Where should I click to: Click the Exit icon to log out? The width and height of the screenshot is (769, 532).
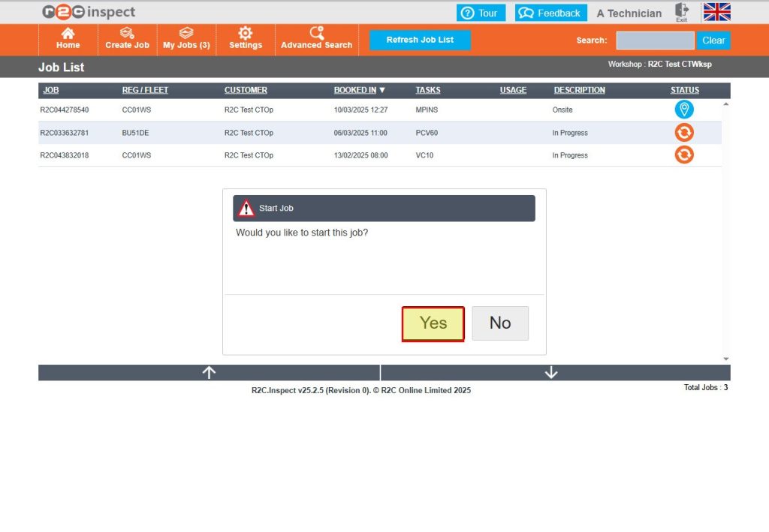coord(681,12)
